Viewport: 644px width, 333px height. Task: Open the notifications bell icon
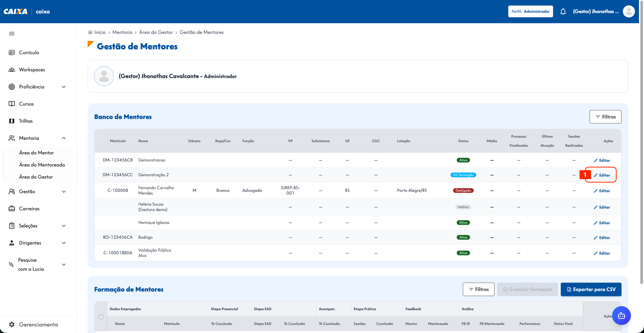[x=563, y=12]
